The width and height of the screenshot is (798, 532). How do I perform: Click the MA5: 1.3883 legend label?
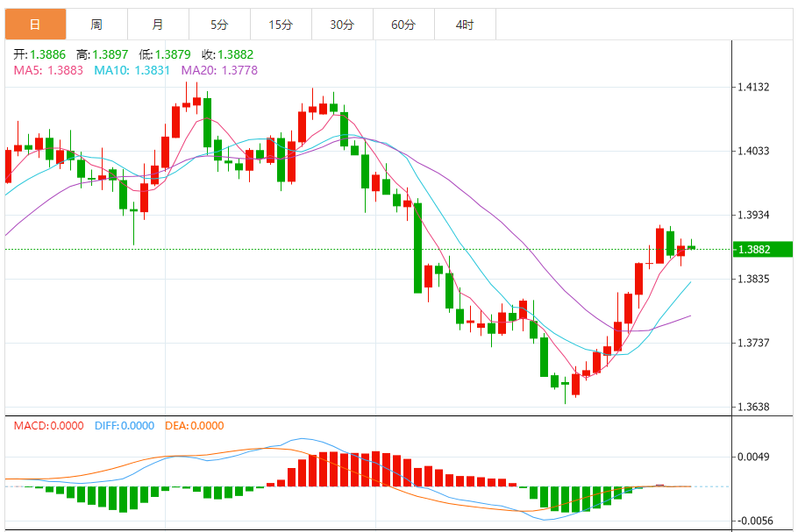point(48,70)
